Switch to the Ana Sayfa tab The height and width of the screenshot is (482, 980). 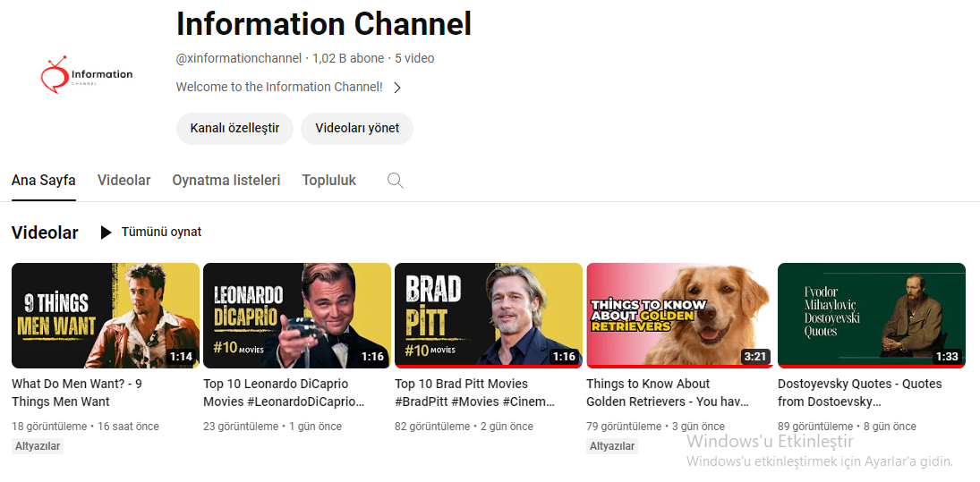44,181
